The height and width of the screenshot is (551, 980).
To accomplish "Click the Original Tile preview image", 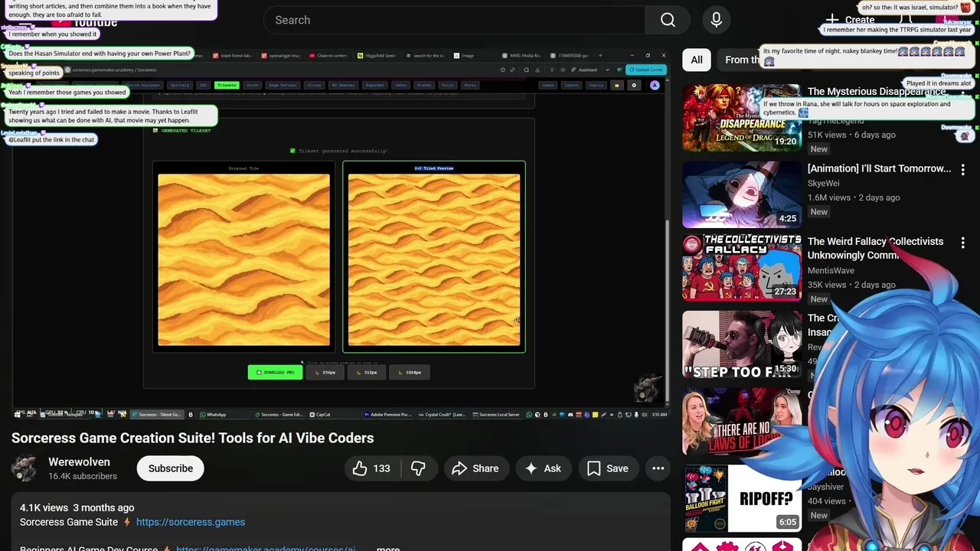I will 243,259.
